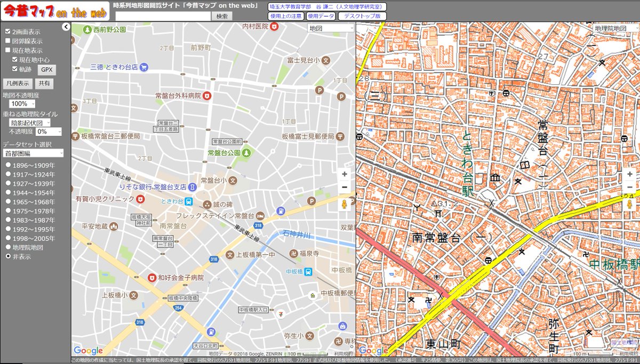
Task: Click the 西前野公園 park marker icon
Action: tap(86, 30)
